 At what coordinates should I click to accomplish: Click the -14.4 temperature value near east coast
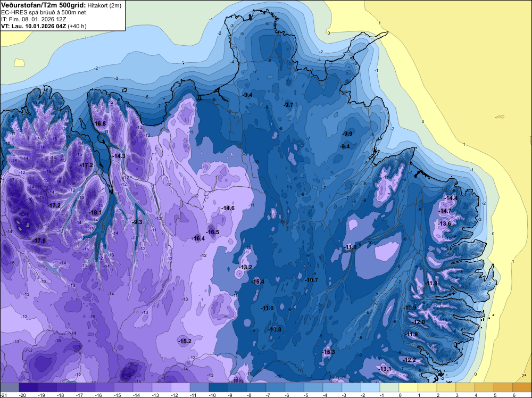451,198
